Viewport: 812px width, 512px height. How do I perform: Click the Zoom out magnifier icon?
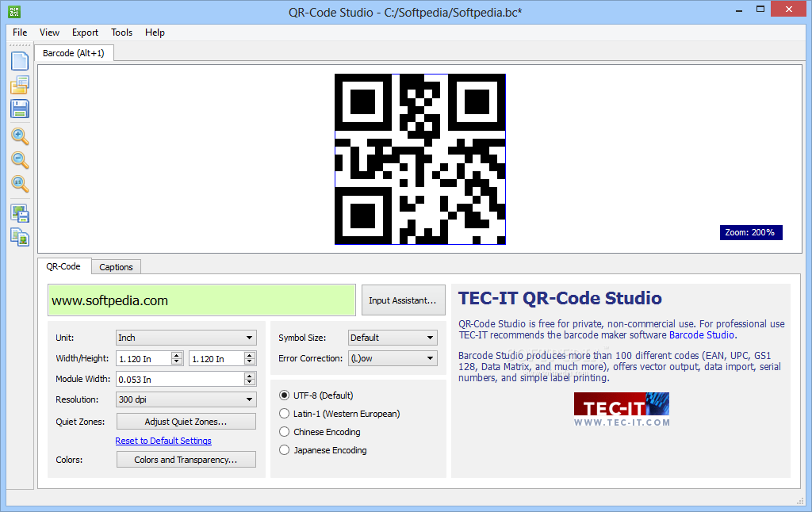click(20, 160)
